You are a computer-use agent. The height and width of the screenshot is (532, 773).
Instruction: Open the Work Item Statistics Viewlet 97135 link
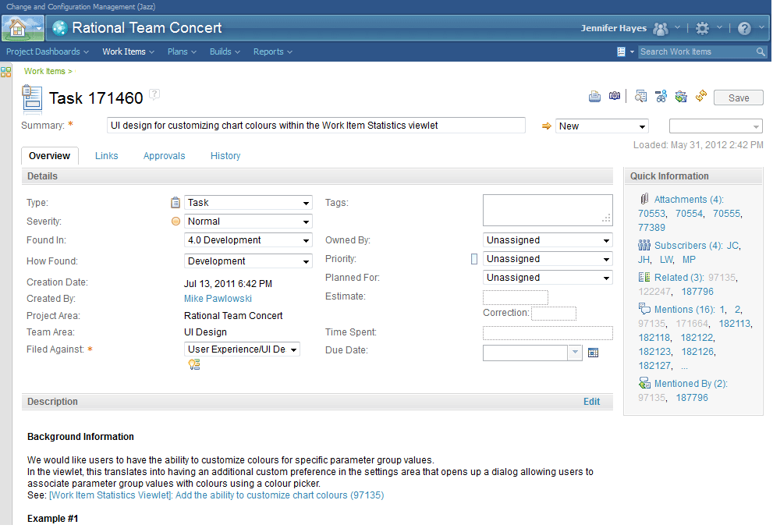coord(216,495)
